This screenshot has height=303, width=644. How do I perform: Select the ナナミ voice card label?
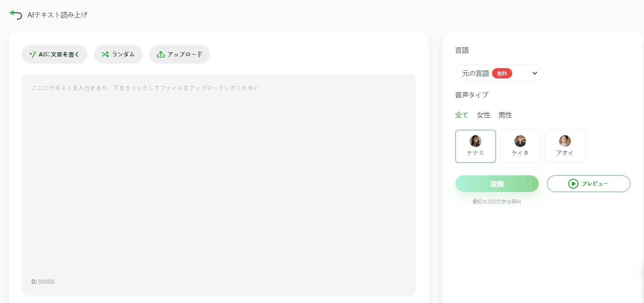click(475, 153)
